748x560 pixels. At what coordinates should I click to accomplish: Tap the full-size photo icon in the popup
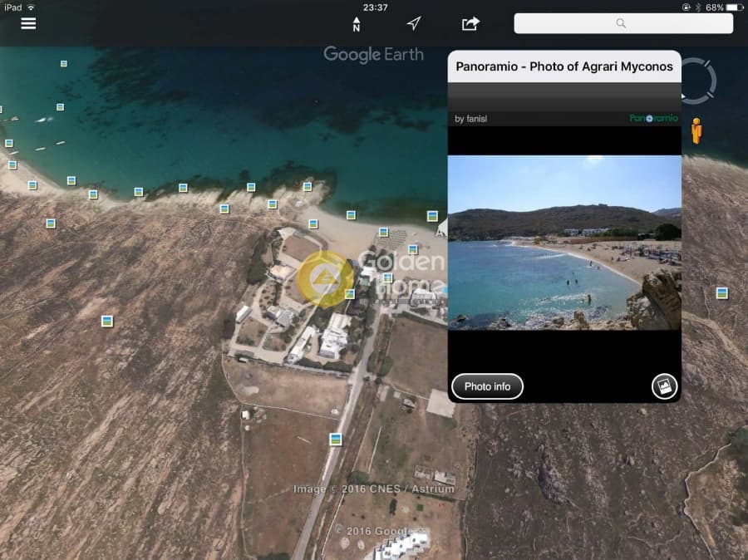pos(664,386)
